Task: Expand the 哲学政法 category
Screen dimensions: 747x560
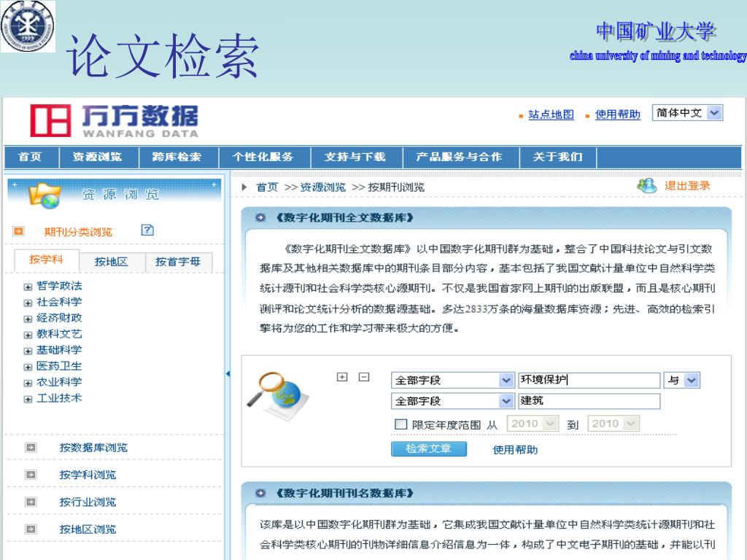Action: 28,287
